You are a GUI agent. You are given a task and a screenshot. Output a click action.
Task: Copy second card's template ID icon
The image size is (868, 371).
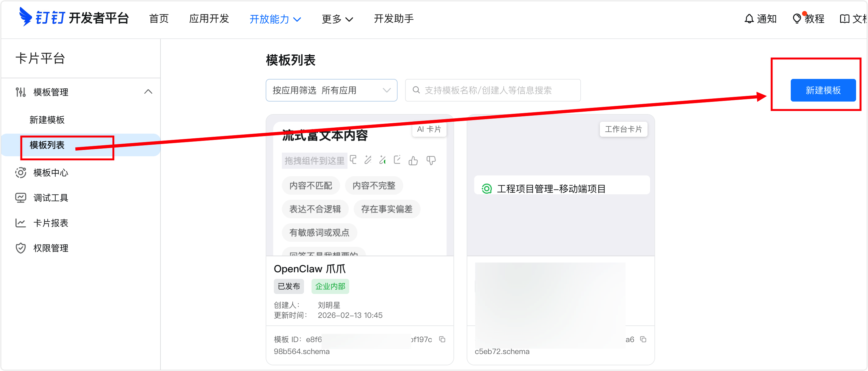tap(643, 339)
